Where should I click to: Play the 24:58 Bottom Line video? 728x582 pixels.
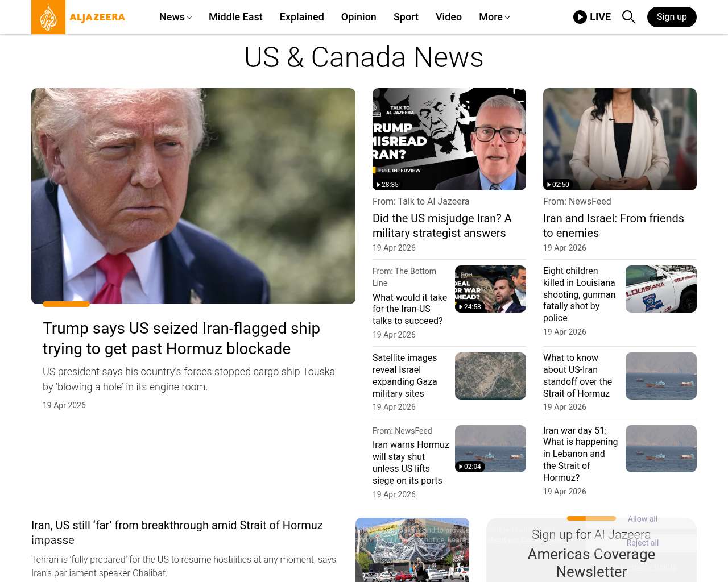[490, 289]
